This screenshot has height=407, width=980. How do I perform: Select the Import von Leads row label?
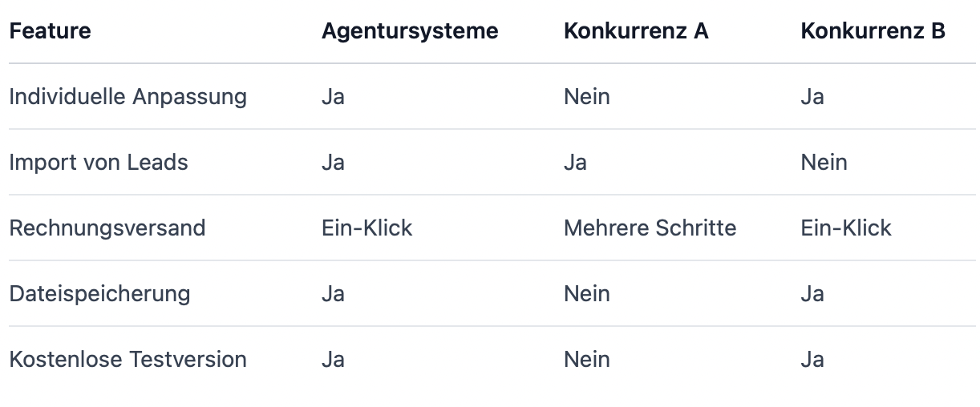(98, 163)
